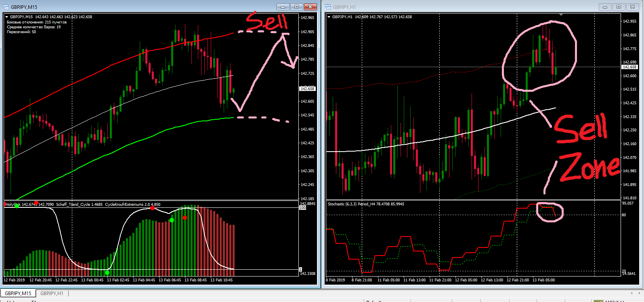
Task: Click the 142.658 current price label on M15 chart
Action: point(308,89)
